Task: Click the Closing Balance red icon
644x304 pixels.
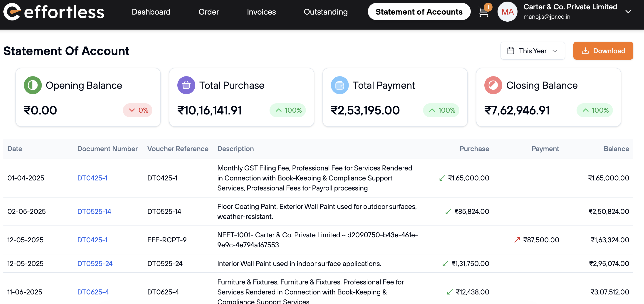Action: point(493,85)
